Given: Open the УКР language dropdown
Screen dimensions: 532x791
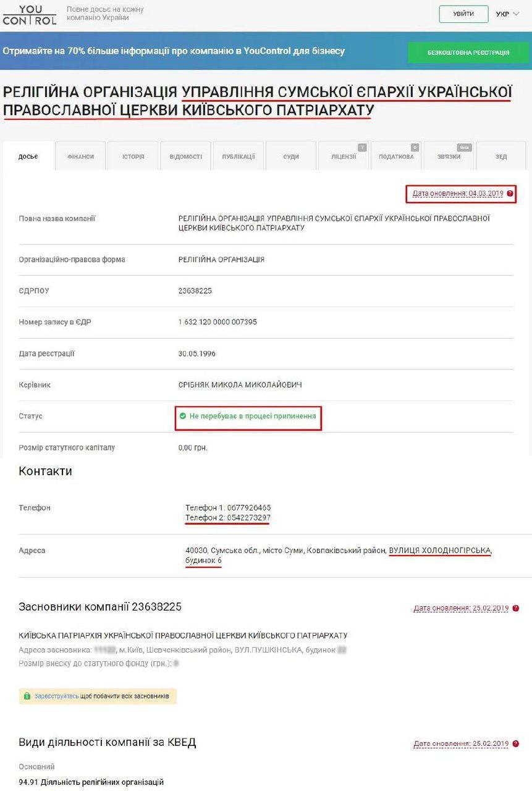Looking at the screenshot, I should (507, 14).
